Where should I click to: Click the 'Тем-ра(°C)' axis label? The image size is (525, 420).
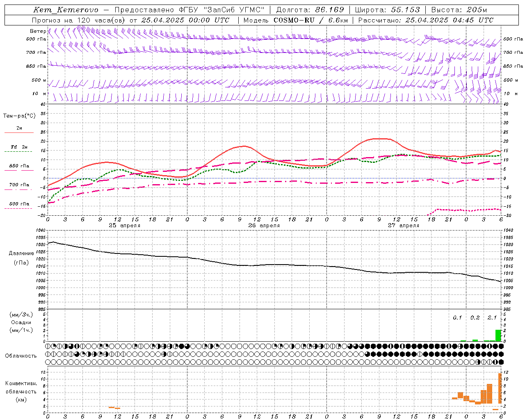(19, 116)
